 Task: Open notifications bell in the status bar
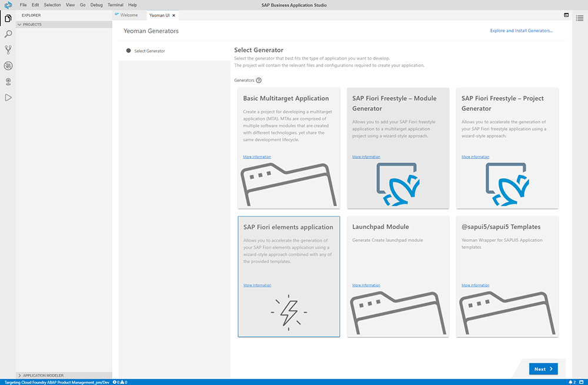[x=570, y=381]
